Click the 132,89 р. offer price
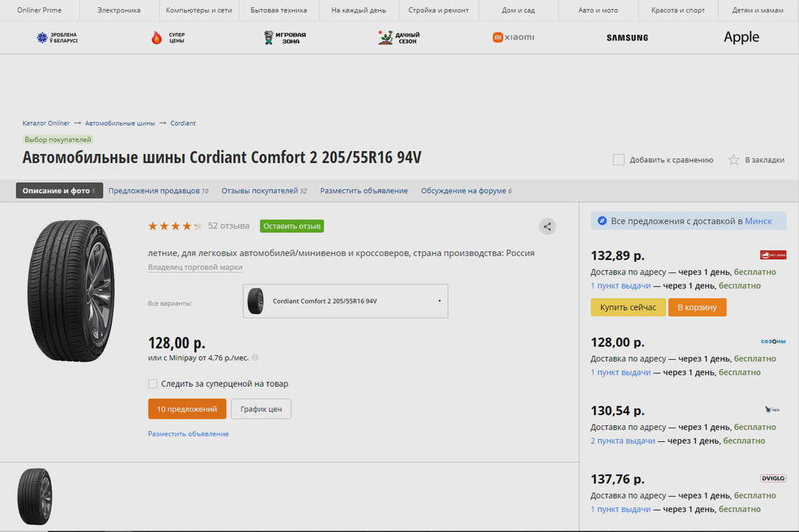The width and height of the screenshot is (799, 532). 617,255
